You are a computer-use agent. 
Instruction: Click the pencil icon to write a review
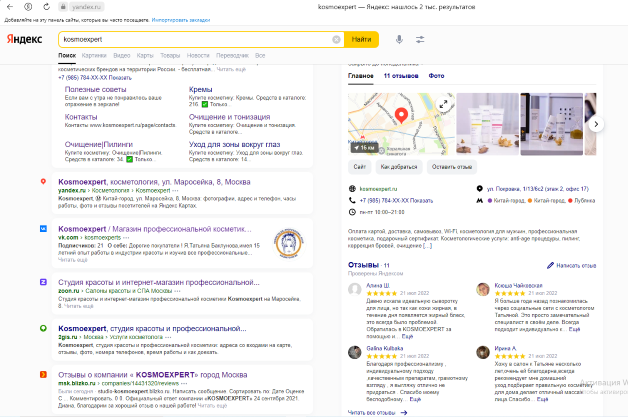(550, 265)
